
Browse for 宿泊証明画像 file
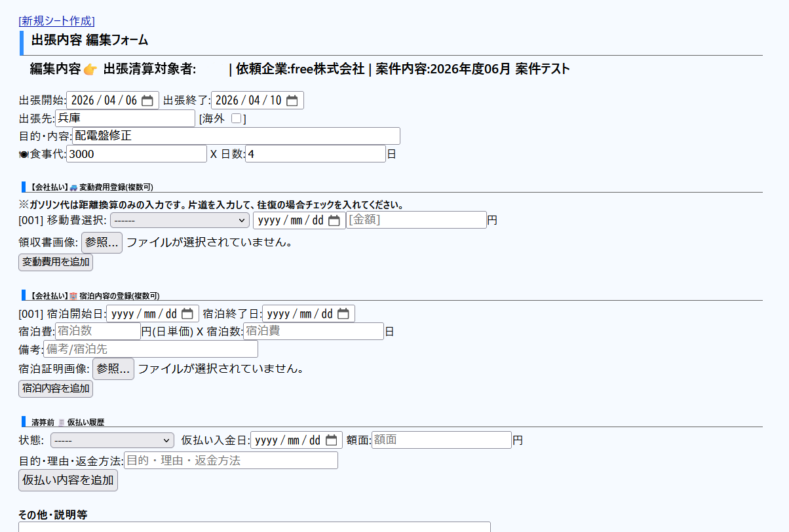coord(113,369)
